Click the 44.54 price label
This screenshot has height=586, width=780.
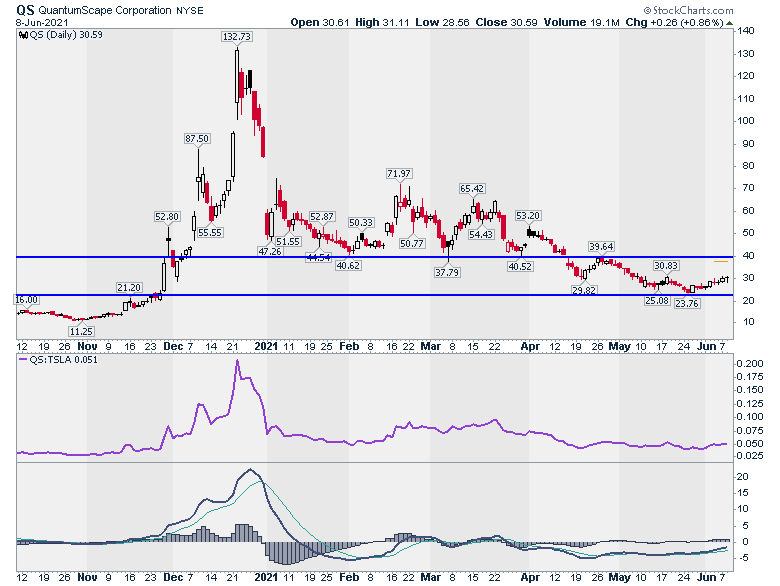pos(318,258)
